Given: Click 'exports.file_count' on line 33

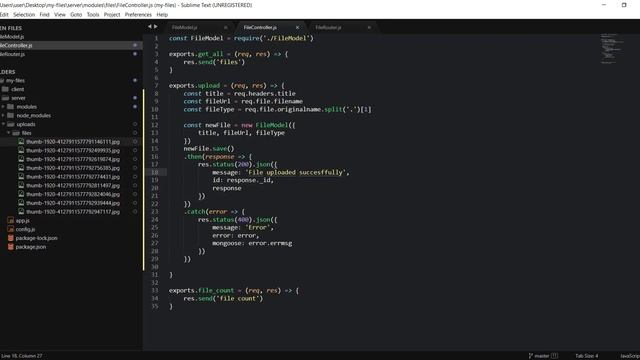Looking at the screenshot, I should [x=202, y=291].
